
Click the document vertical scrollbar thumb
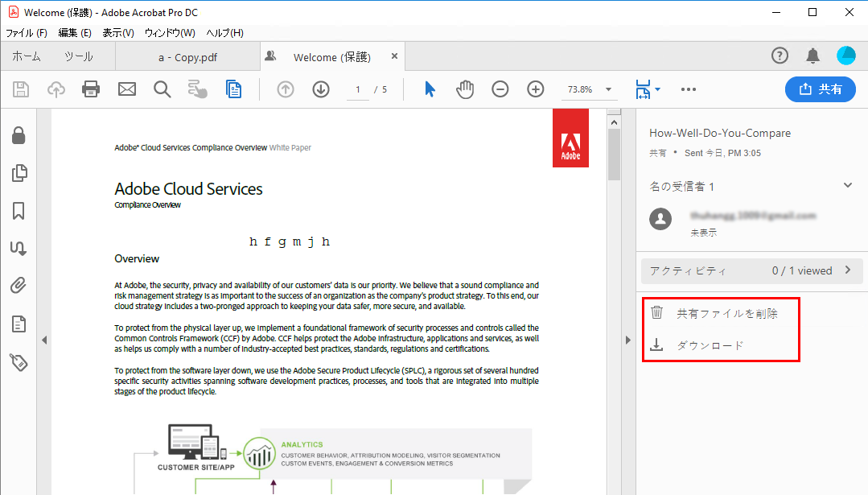tap(614, 155)
